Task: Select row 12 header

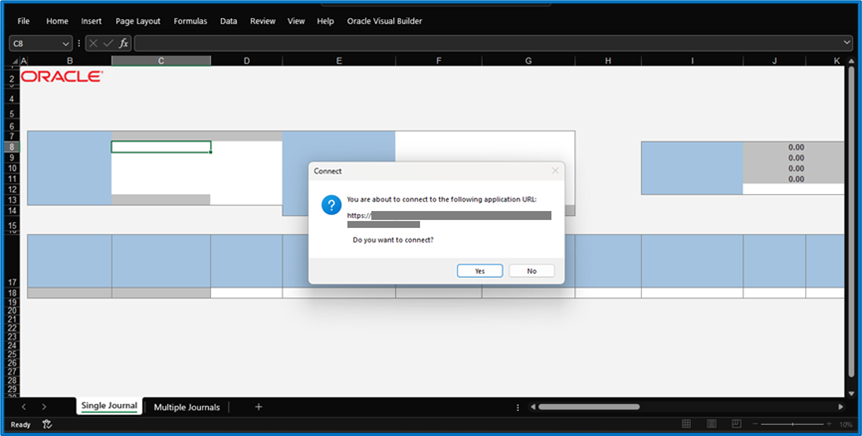Action: (12, 189)
